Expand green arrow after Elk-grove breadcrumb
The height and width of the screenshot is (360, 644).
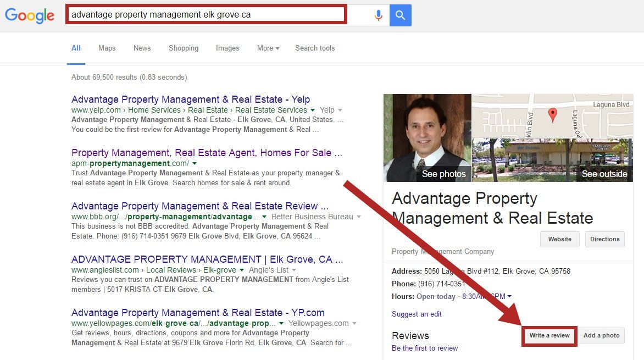tap(242, 270)
